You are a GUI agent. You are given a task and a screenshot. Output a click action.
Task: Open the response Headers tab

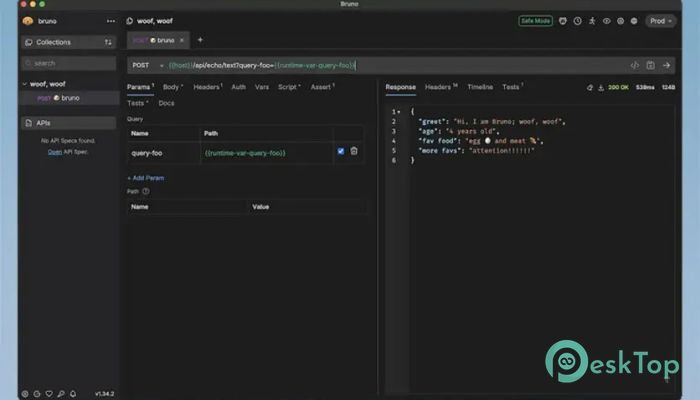point(441,87)
